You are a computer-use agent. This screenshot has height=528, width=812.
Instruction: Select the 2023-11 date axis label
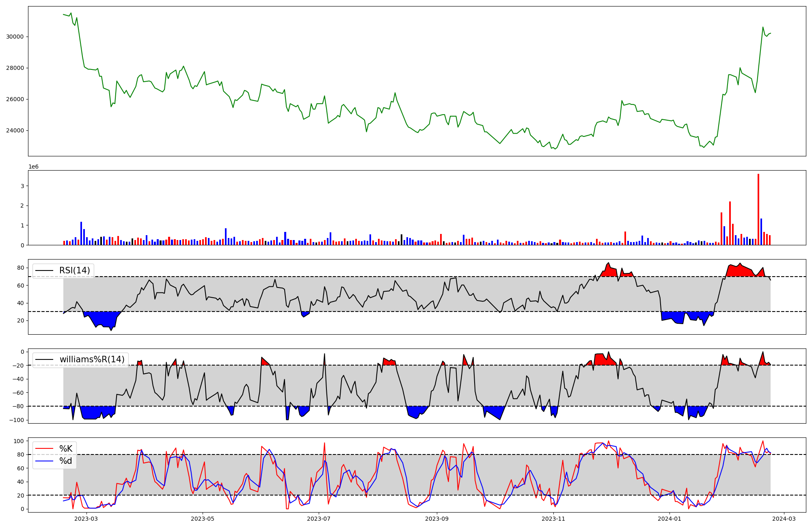553,519
